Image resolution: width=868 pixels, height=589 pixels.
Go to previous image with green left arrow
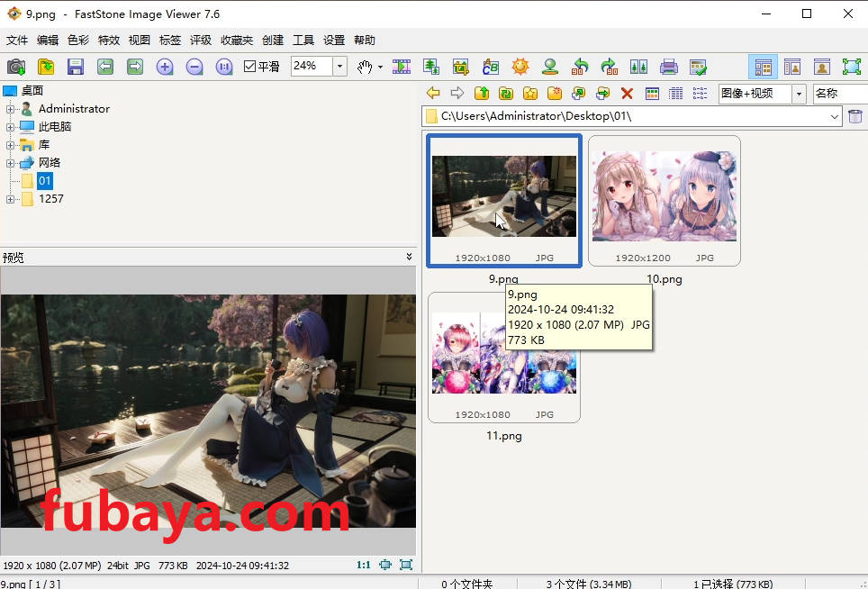[105, 67]
